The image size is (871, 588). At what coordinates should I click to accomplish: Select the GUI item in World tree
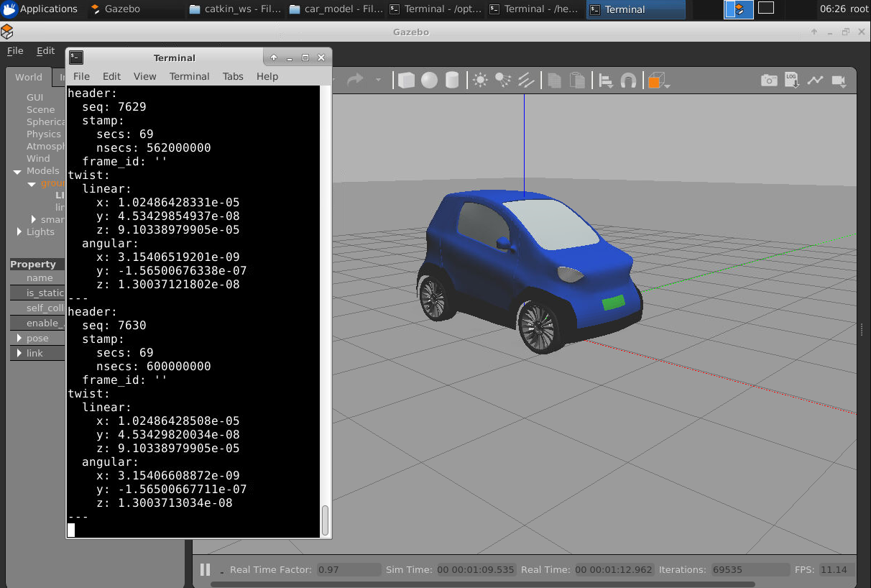pos(35,97)
